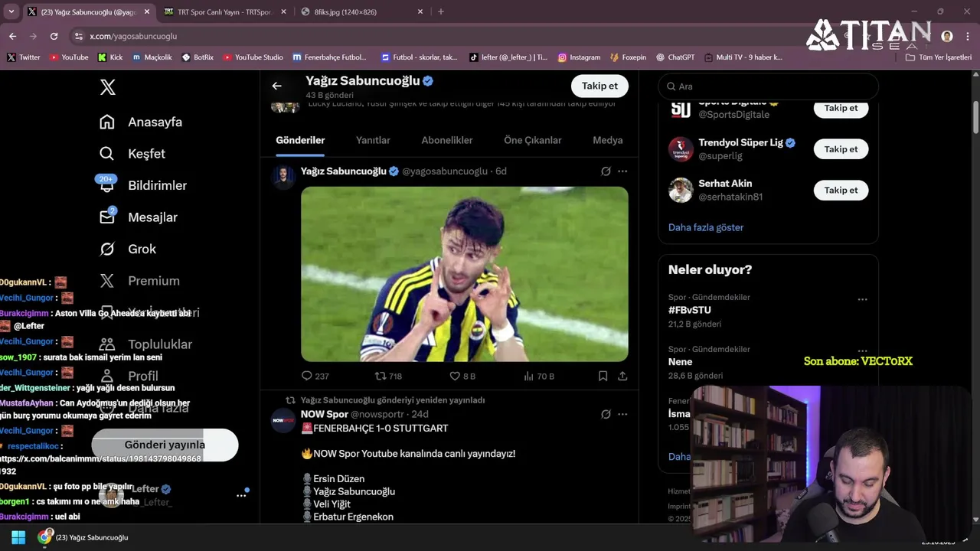Click Chrome address bar x.com/yagosabuncuoglu

click(133, 36)
